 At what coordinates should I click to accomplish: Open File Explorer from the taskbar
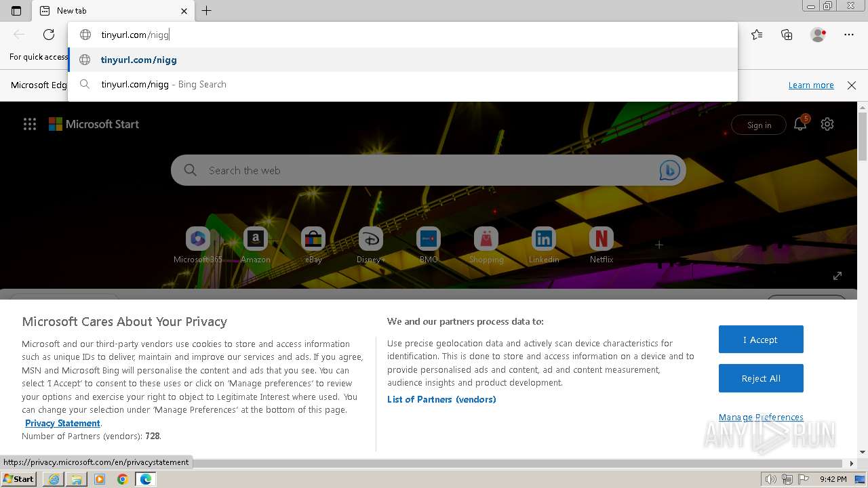pos(77,479)
